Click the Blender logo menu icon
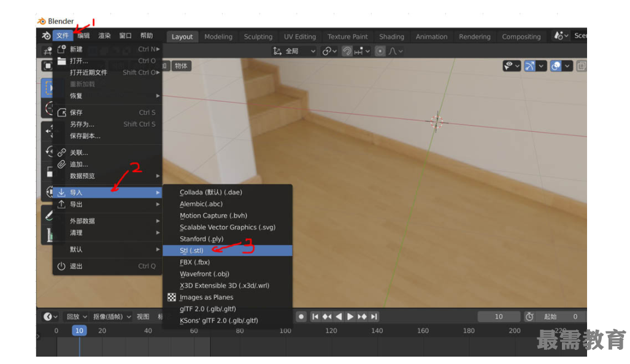Image resolution: width=630 pixels, height=364 pixels. click(x=46, y=36)
